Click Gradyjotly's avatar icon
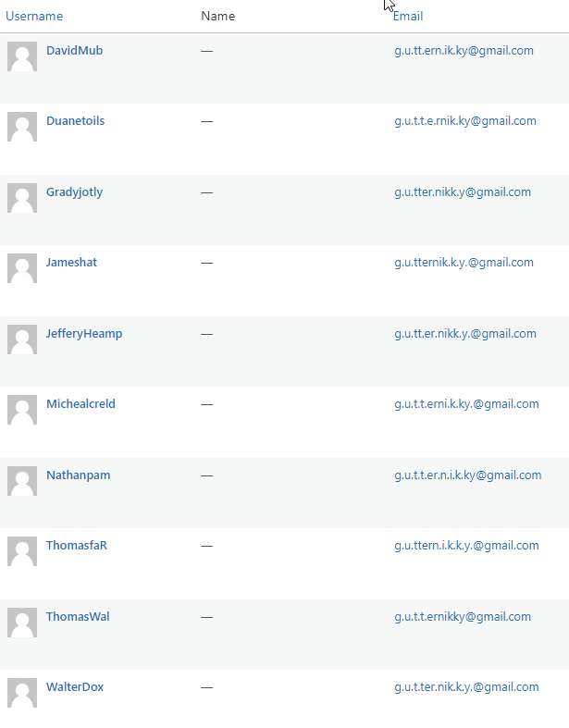The width and height of the screenshot is (569, 728). click(22, 198)
